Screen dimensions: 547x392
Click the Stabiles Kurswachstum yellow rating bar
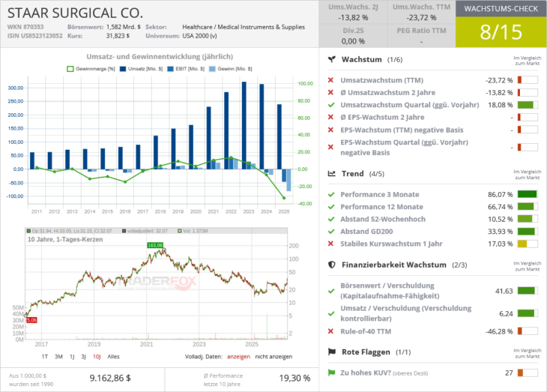(x=528, y=244)
